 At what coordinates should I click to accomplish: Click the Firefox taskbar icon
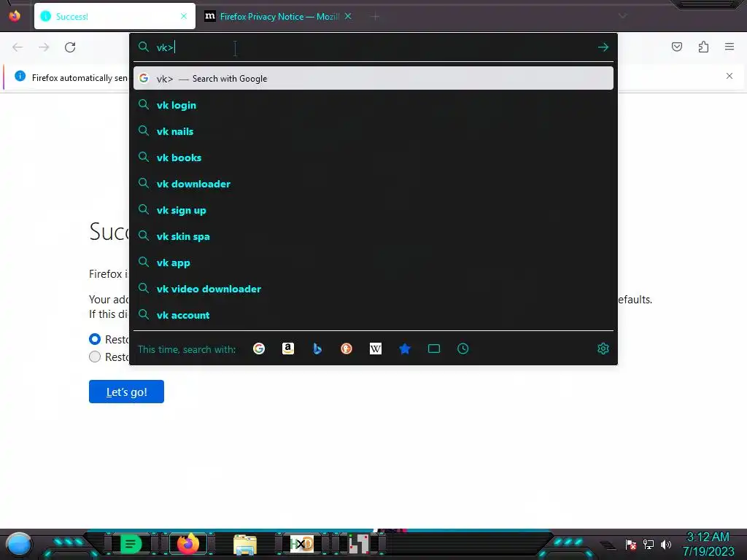[x=187, y=544]
